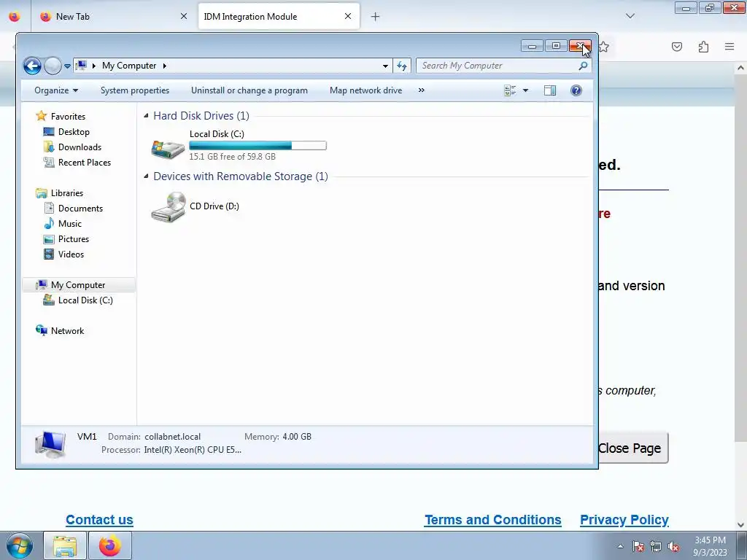This screenshot has width=747, height=560.
Task: Open Firefox extensions puzzle icon
Action: point(704,47)
